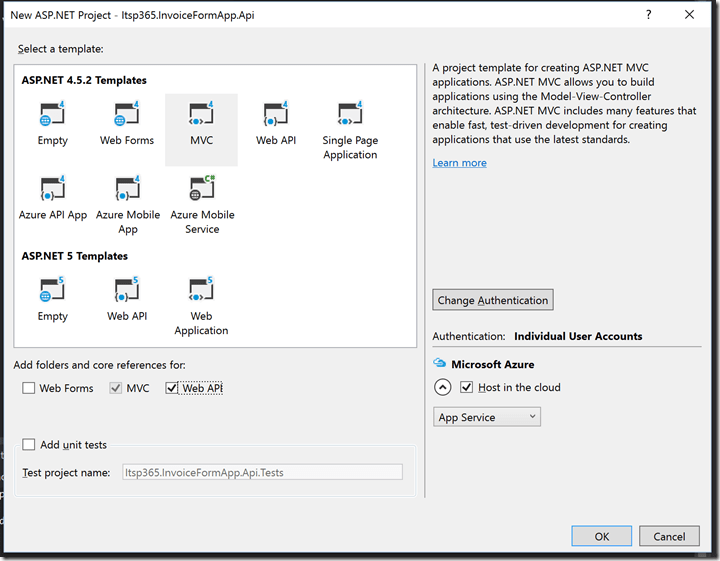Open the Learn more link

pos(459,163)
